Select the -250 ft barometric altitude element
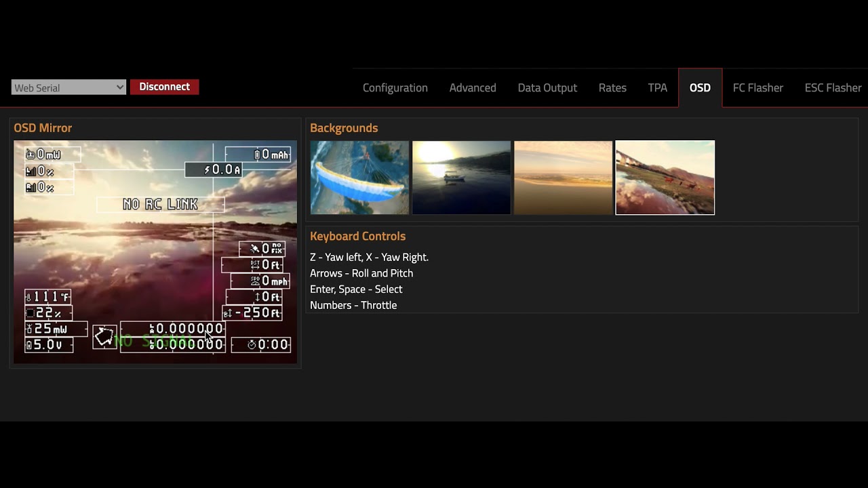The image size is (868, 488). click(252, 313)
